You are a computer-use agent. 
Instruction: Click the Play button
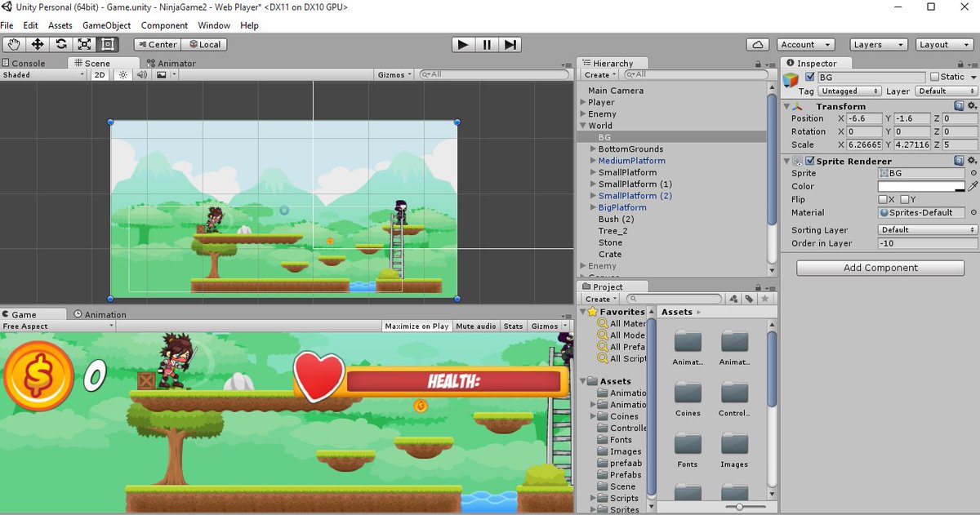[x=463, y=45]
